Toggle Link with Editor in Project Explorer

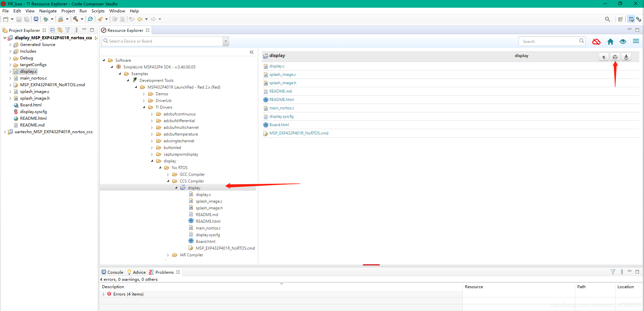pyautogui.click(x=60, y=30)
